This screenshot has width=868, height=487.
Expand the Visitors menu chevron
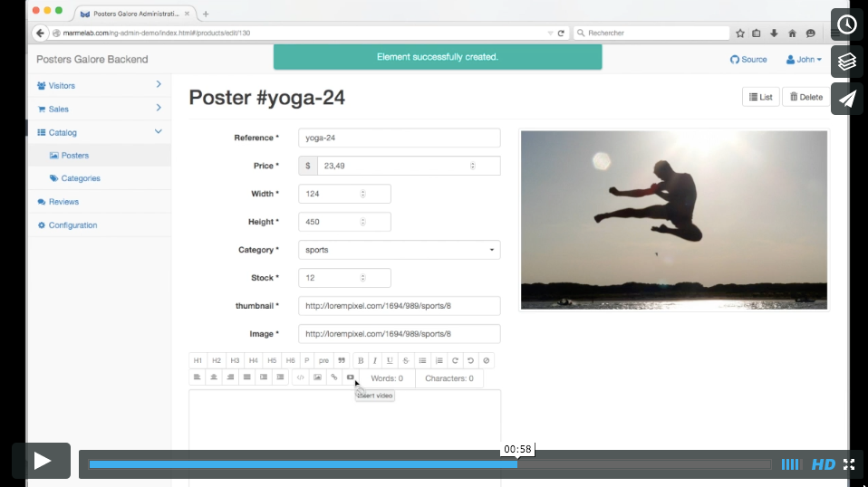[x=159, y=84]
